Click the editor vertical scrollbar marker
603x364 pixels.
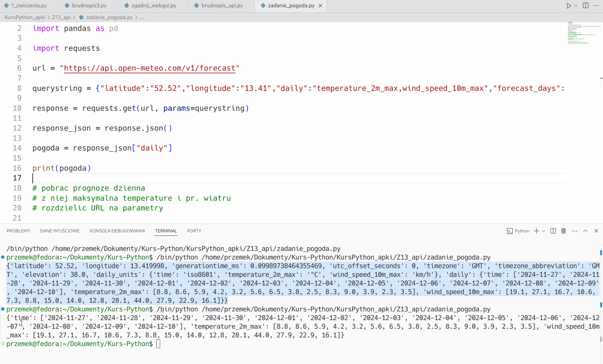[601, 77]
